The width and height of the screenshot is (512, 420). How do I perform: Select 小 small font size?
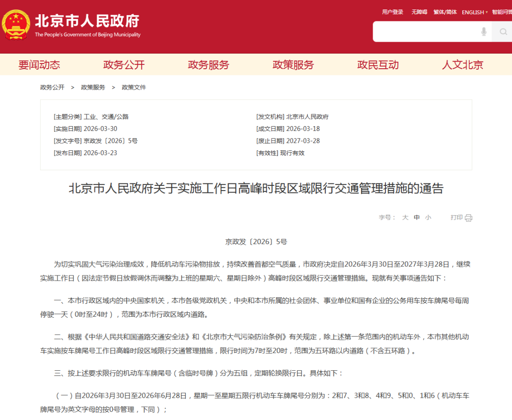pyautogui.click(x=427, y=217)
